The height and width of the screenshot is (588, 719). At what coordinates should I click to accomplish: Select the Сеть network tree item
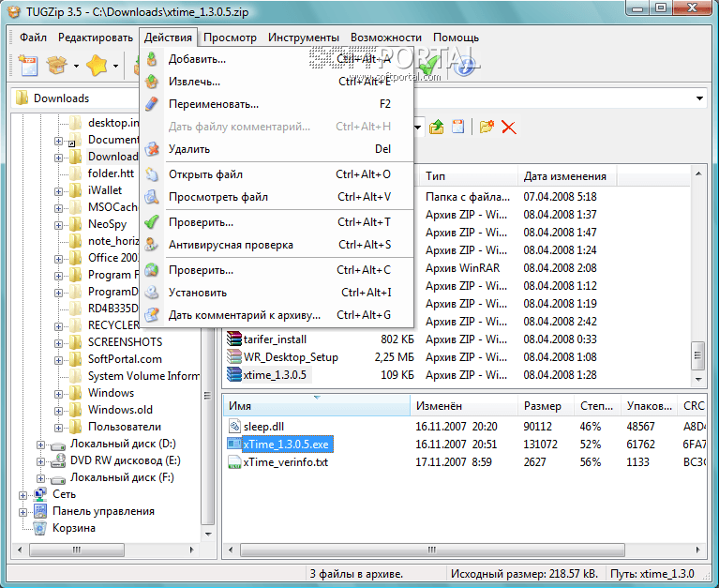coord(64,494)
